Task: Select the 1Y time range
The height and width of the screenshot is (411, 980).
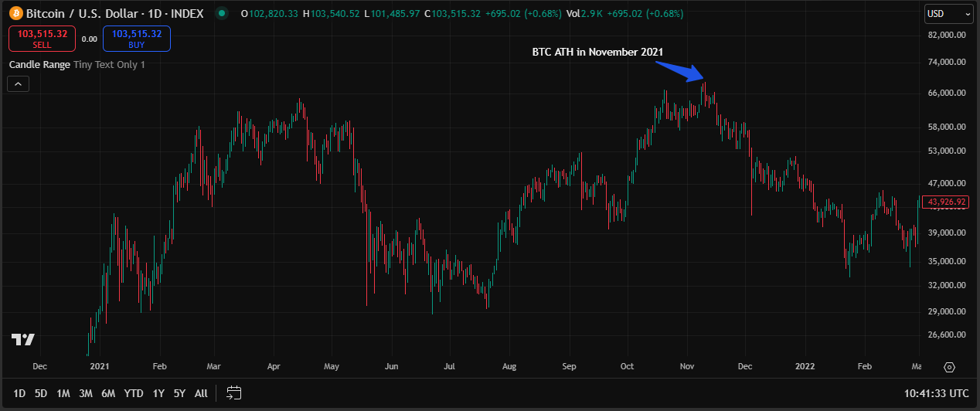Action: pyautogui.click(x=158, y=393)
